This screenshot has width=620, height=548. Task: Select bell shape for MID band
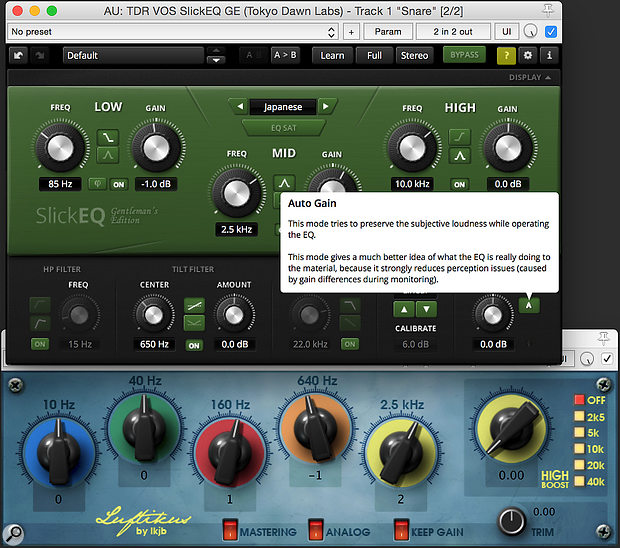tap(284, 183)
